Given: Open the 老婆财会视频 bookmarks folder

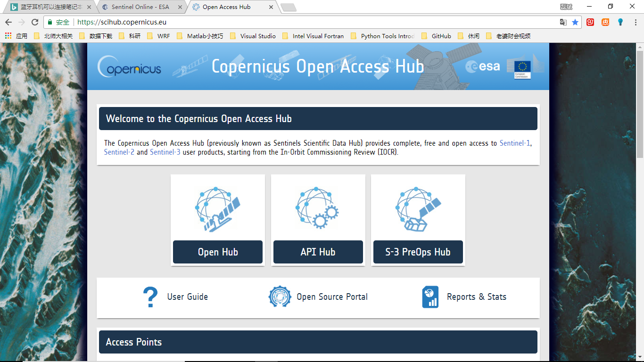Looking at the screenshot, I should click(x=509, y=36).
